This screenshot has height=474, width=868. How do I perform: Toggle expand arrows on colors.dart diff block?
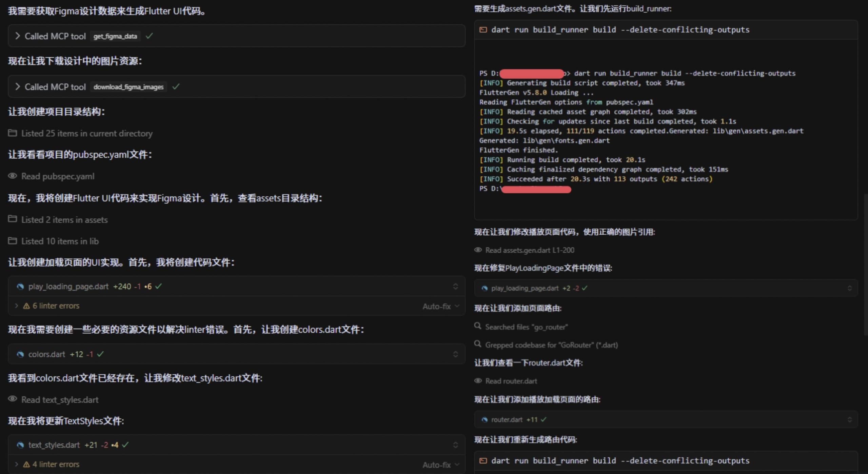(455, 354)
